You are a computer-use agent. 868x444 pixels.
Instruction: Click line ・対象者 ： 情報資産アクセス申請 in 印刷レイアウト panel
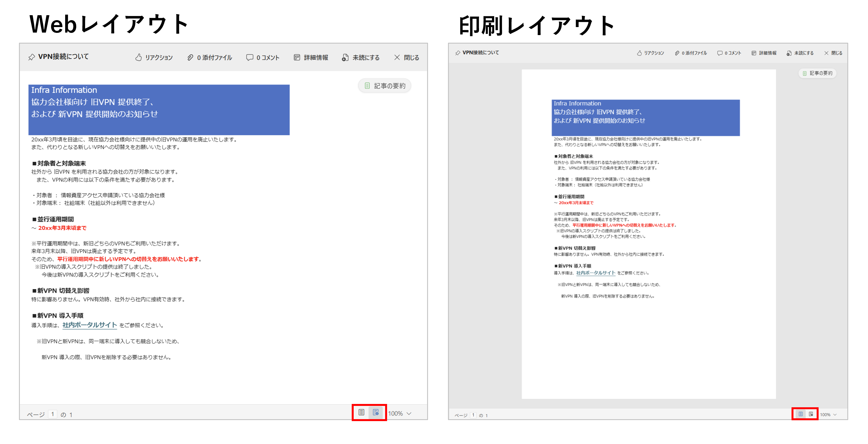[602, 179]
